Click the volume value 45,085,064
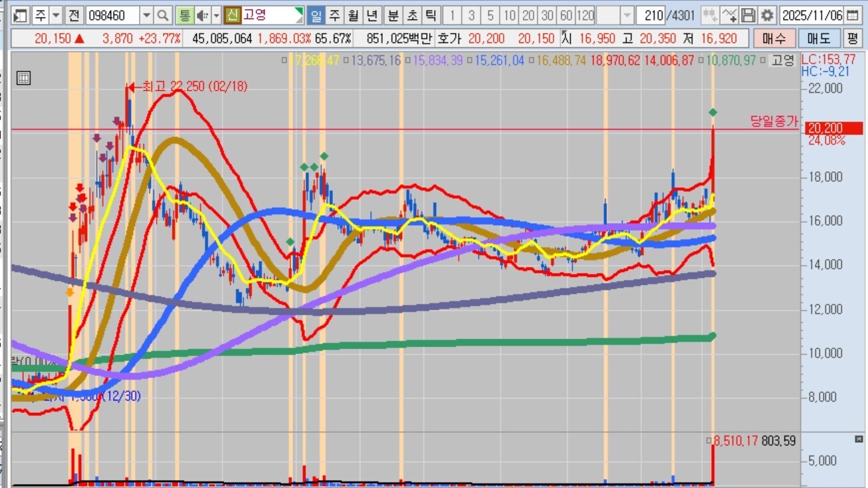Viewport: 868px width, 488px height. (222, 39)
